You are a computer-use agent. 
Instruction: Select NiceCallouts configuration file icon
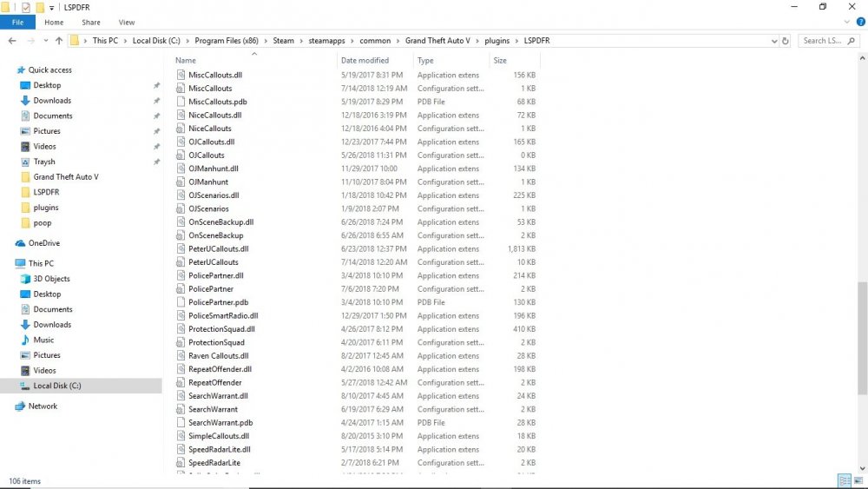pyautogui.click(x=181, y=128)
